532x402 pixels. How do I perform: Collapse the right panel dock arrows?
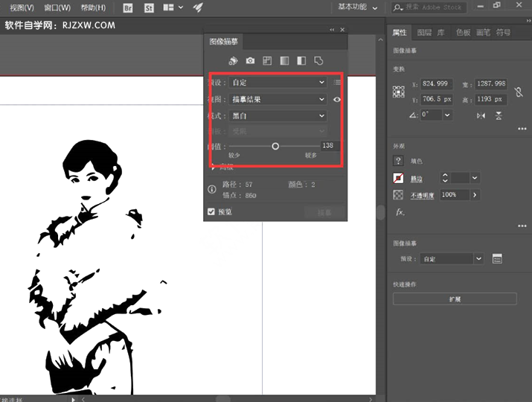(528, 21)
